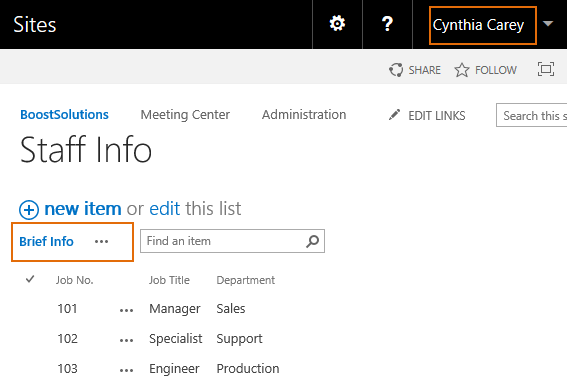567x382 pixels.
Task: Click the plus icon for new item
Action: tap(29, 210)
